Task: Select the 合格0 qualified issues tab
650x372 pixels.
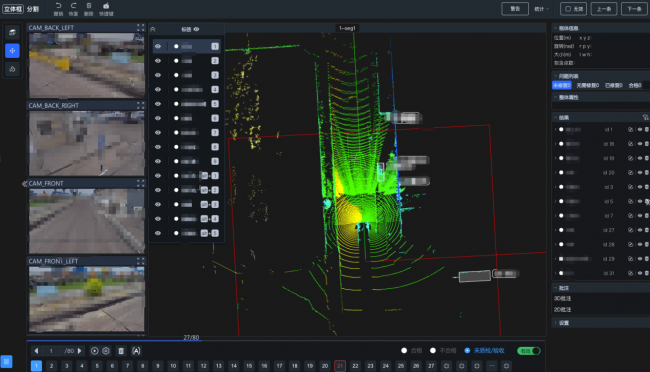Action: (635, 85)
